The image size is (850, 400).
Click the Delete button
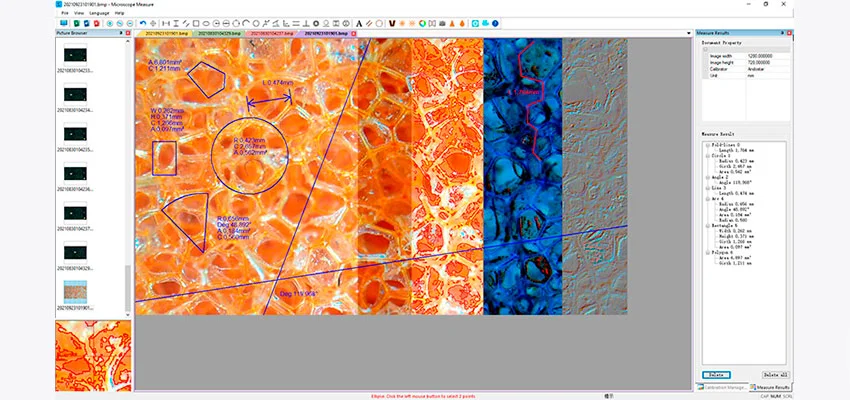coord(716,374)
